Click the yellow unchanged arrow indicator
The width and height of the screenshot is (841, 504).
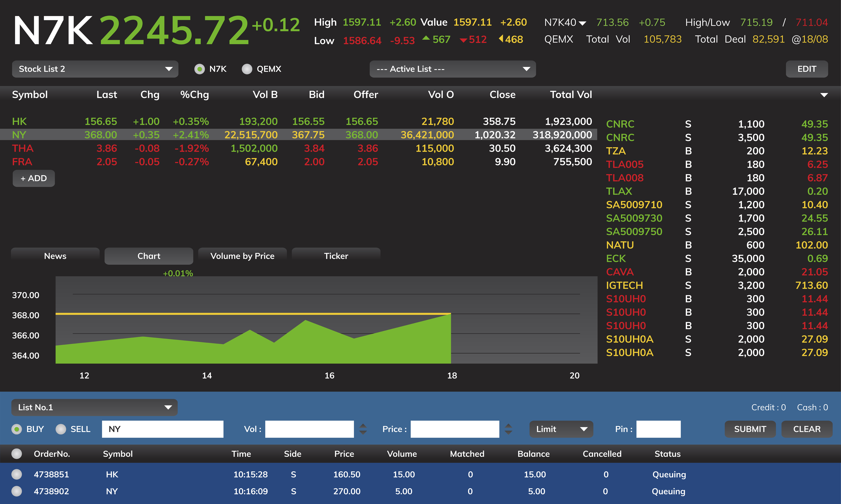pyautogui.click(x=501, y=39)
